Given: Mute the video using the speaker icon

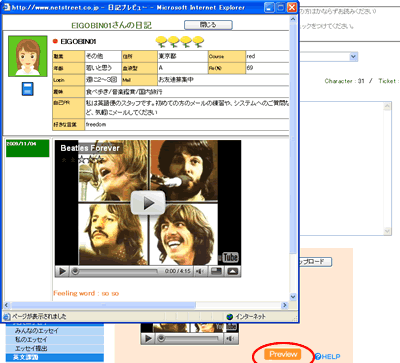Looking at the screenshot, I should (200, 271).
